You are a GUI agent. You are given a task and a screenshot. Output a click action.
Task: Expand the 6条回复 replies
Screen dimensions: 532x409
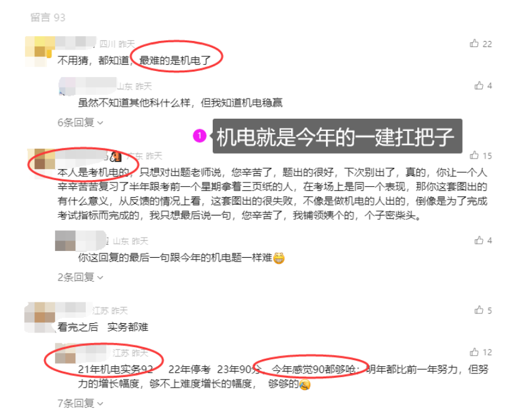pos(80,122)
